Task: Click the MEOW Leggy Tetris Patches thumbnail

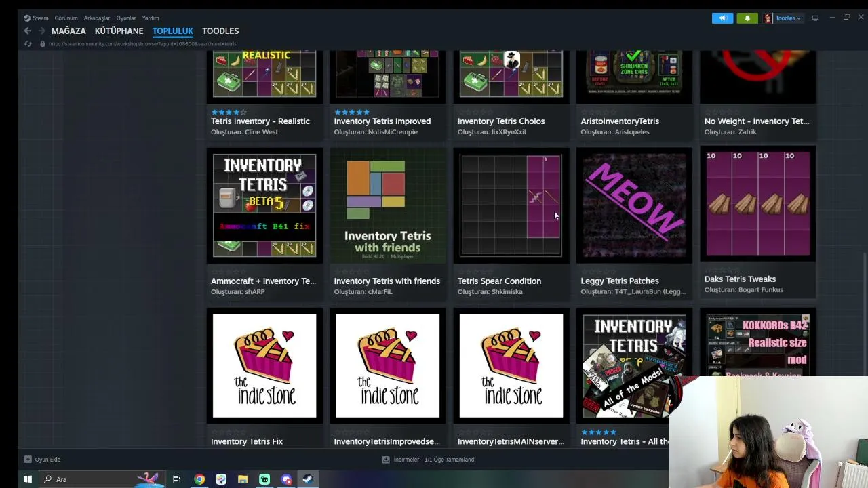Action: coord(634,205)
